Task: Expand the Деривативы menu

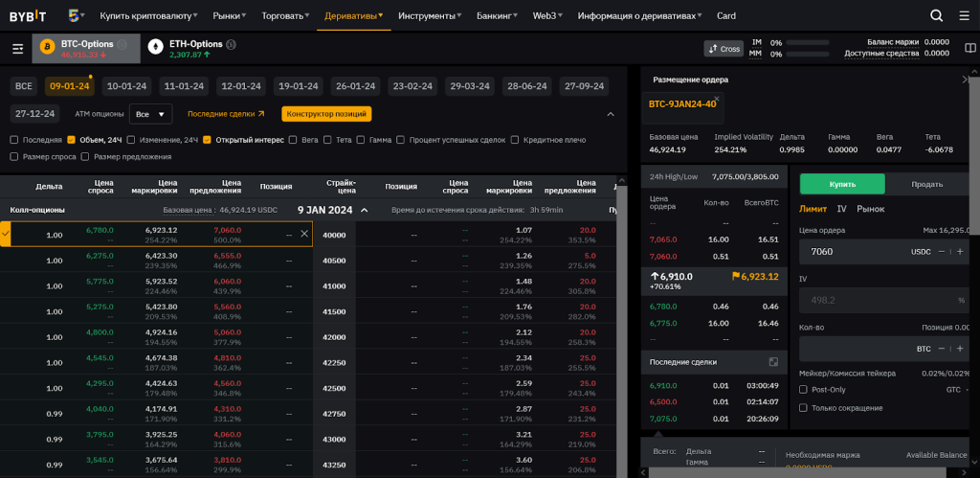Action: 353,15
